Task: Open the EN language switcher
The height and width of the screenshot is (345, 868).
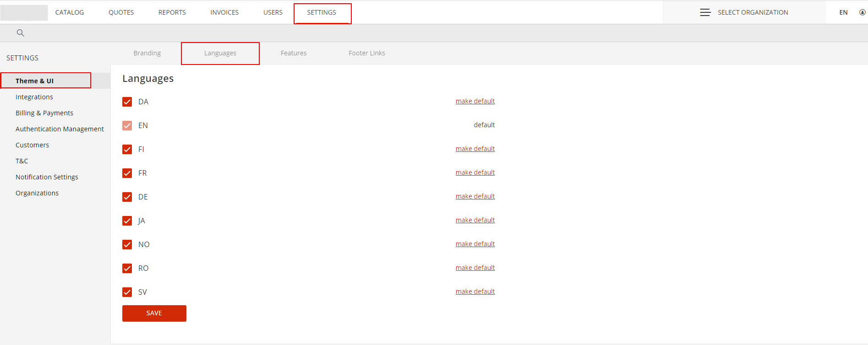Action: [843, 12]
